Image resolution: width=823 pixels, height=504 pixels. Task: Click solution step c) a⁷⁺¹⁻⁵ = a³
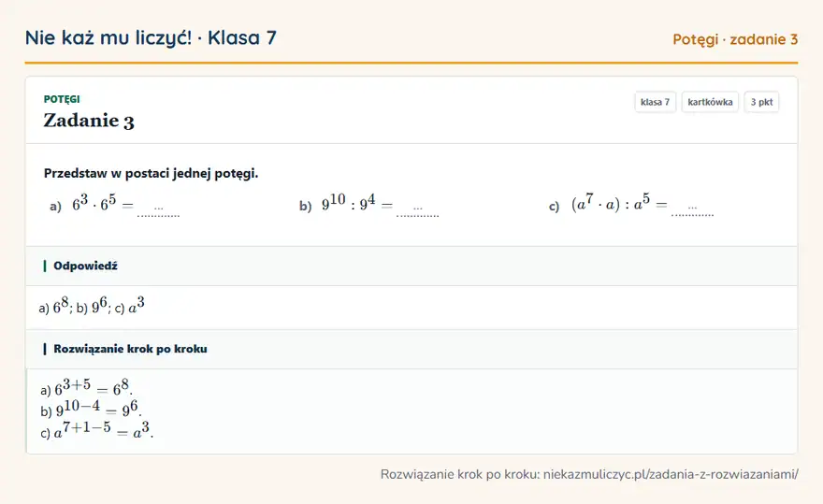click(x=96, y=429)
